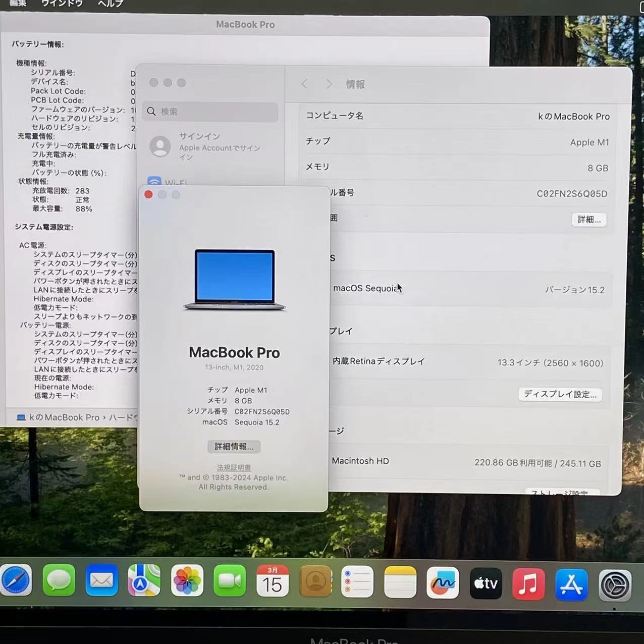Click the 詳細 button near the serial number

point(588,220)
